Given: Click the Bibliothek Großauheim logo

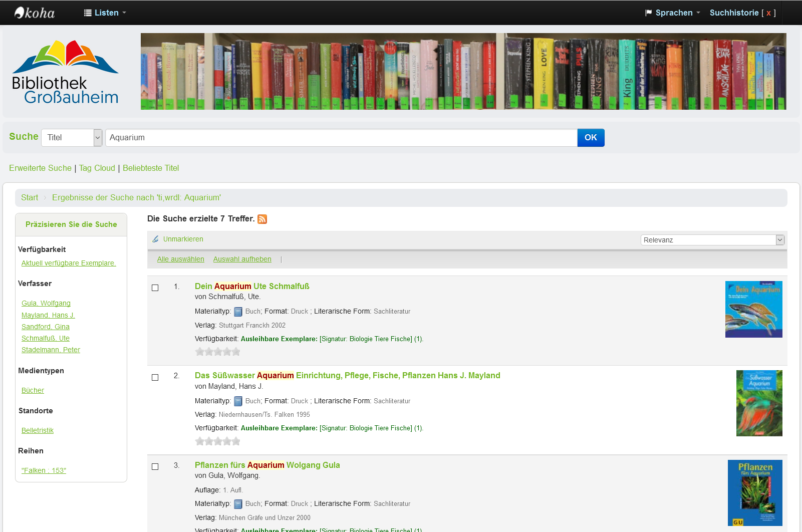Looking at the screenshot, I should pos(66,72).
